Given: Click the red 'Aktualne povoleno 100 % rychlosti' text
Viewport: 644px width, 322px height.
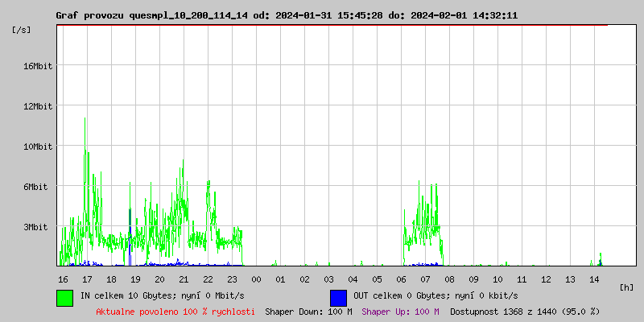Looking at the screenshot, I should click(175, 312).
